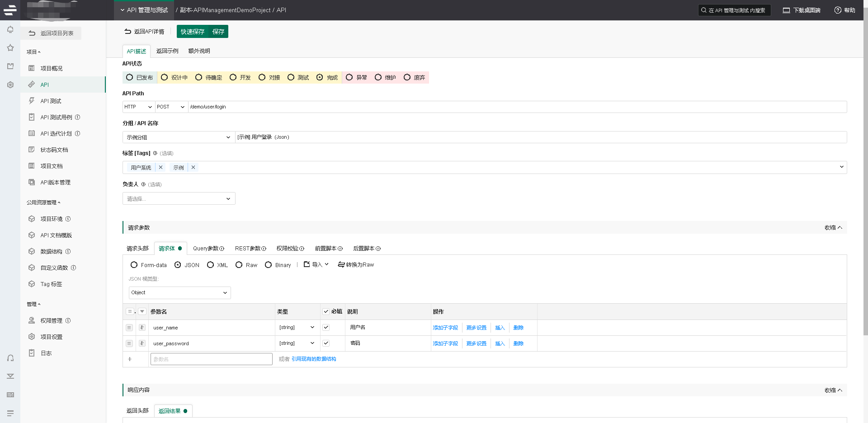
Task: Open 权限管理 under 管理
Action: click(52, 320)
